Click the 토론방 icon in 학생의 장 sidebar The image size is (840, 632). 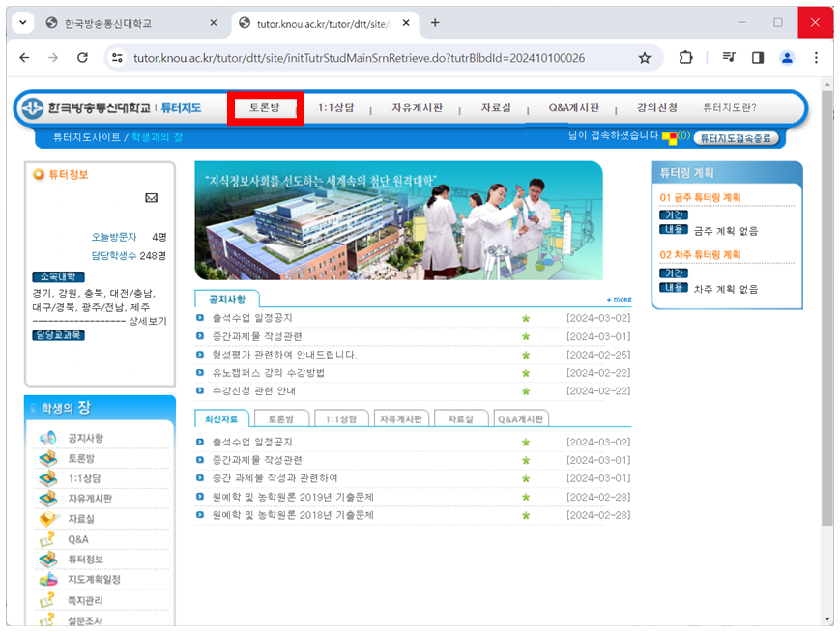[x=47, y=458]
